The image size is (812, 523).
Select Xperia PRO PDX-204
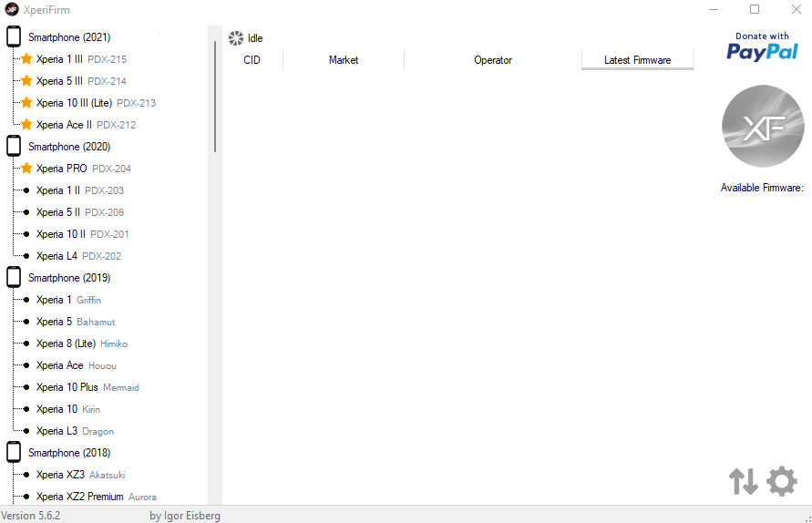[83, 169]
